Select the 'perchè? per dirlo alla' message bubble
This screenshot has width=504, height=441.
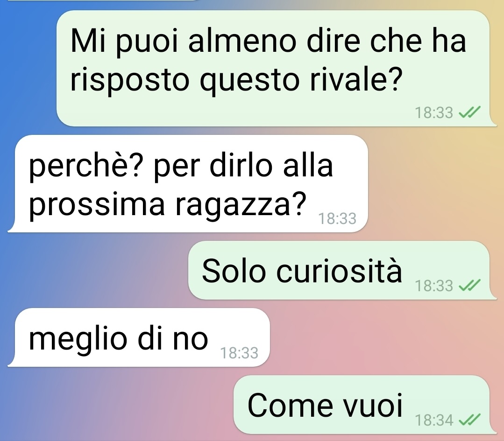pyautogui.click(x=188, y=183)
